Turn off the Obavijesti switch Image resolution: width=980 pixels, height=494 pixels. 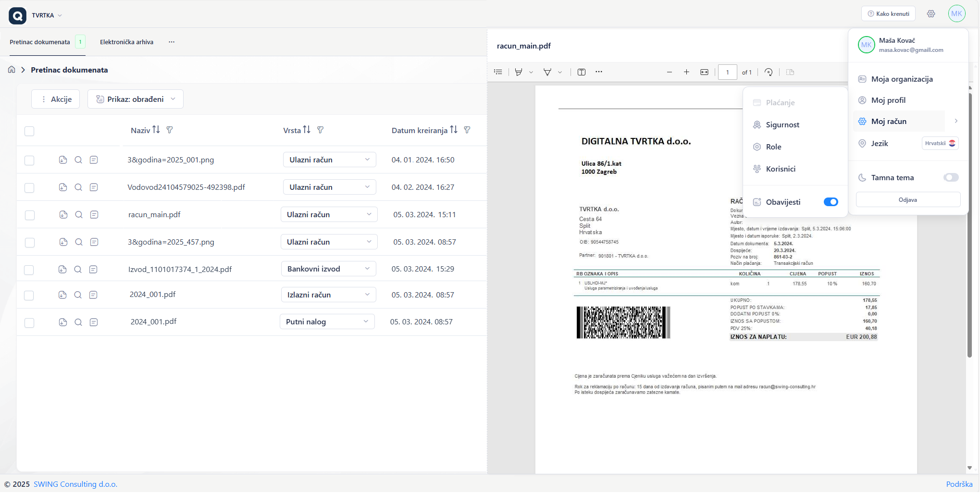(x=831, y=202)
